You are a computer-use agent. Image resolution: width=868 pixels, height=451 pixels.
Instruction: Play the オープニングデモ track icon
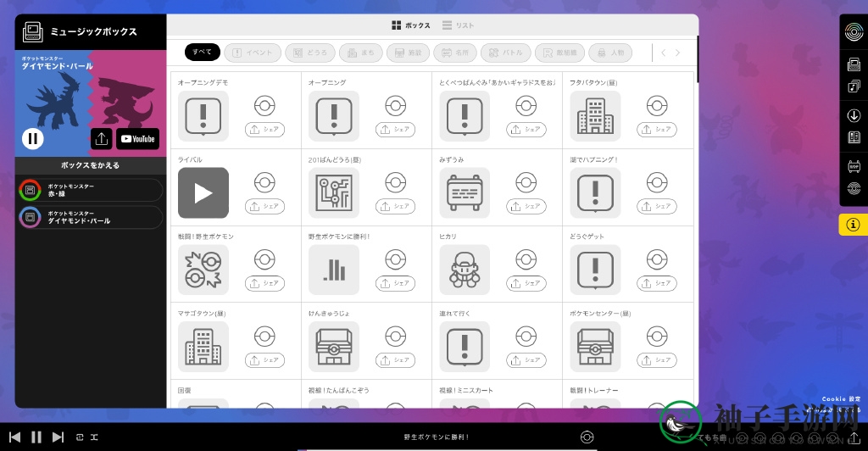coord(203,116)
